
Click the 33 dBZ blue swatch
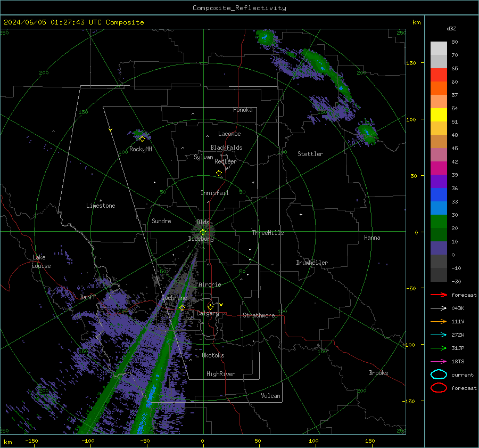pyautogui.click(x=439, y=195)
